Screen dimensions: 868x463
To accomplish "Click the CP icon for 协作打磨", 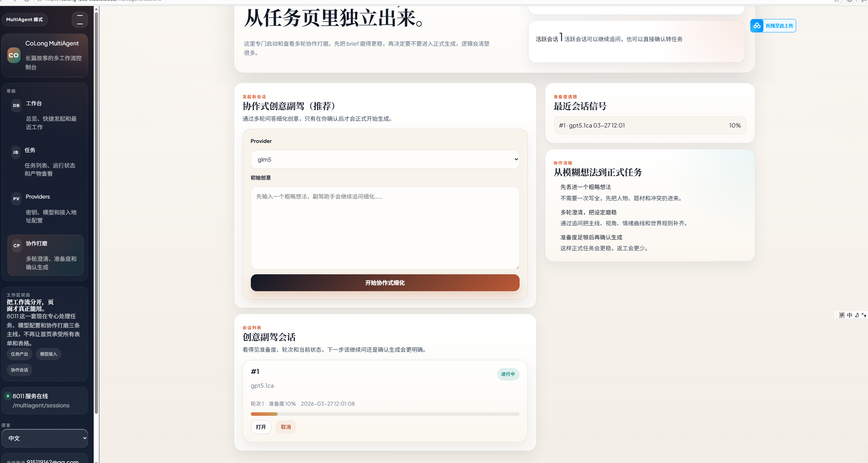I will (x=17, y=245).
